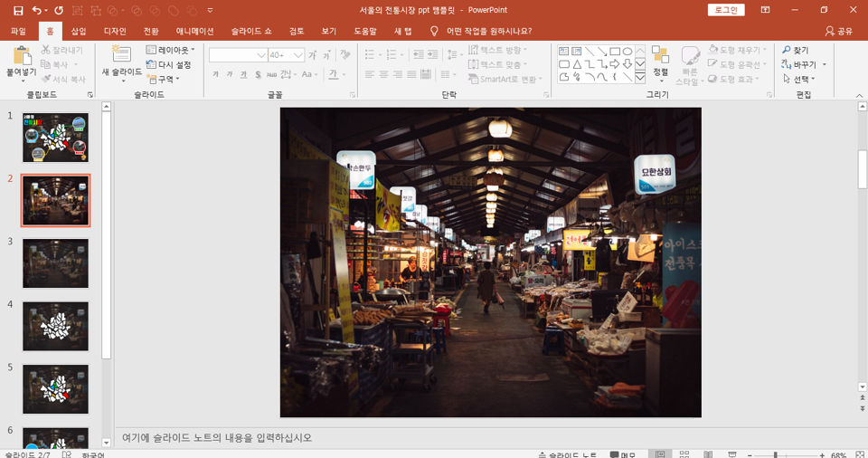This screenshot has width=868, height=458.
Task: Open the 파일 (File) tab
Action: pos(18,31)
